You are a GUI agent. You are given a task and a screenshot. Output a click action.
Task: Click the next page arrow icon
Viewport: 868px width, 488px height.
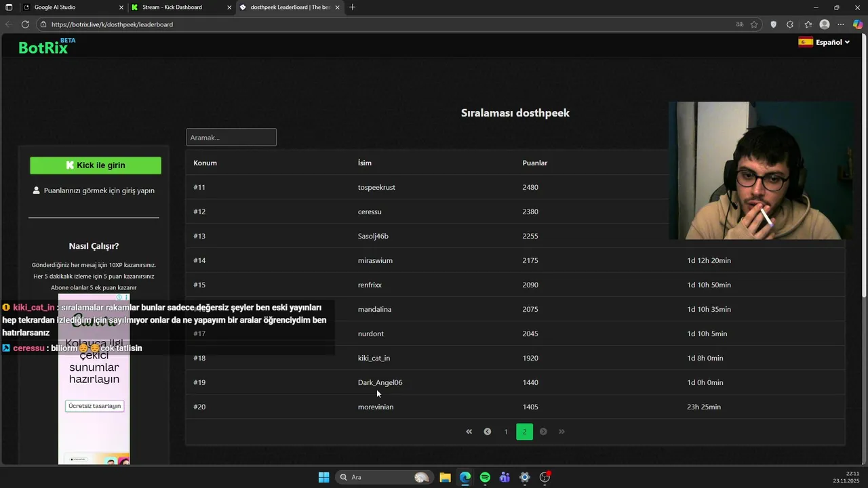pyautogui.click(x=543, y=432)
